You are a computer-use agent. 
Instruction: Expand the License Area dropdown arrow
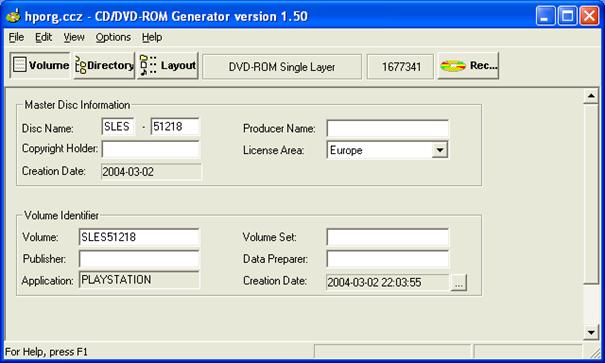pos(439,150)
